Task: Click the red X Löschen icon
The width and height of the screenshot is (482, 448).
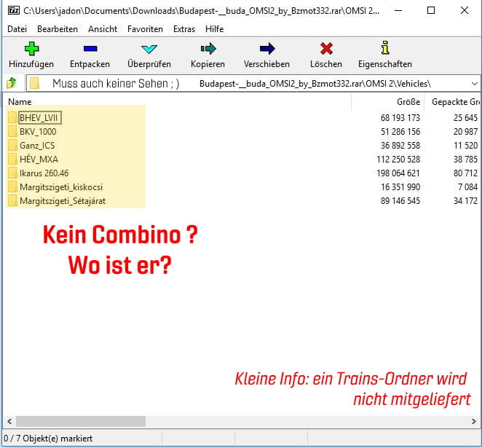Action: coord(325,50)
